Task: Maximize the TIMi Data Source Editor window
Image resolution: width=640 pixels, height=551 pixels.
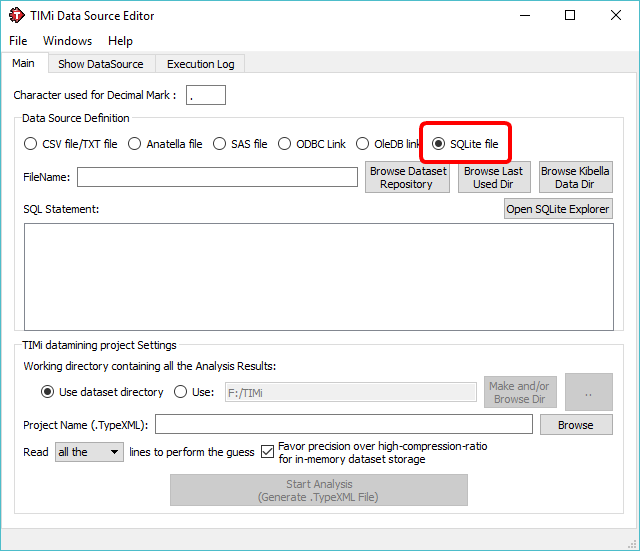Action: coord(570,16)
